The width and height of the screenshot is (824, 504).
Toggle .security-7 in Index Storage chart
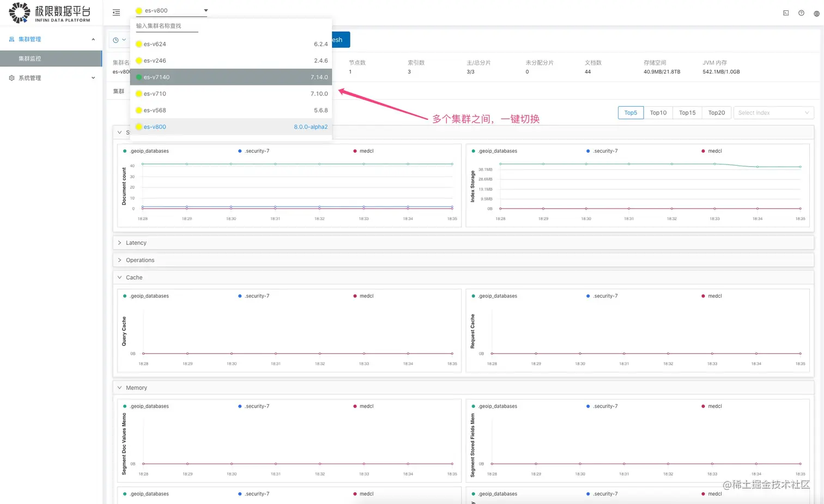(602, 151)
